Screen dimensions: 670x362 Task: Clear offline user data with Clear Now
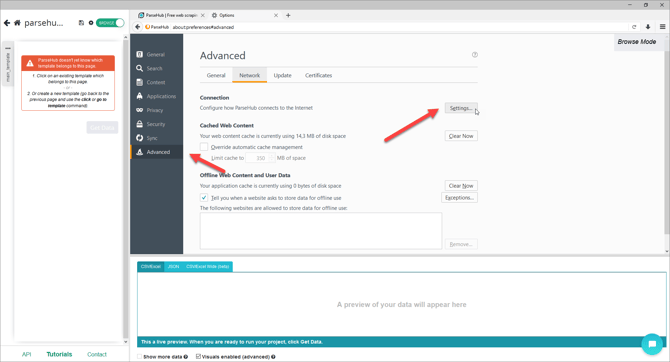coord(461,186)
